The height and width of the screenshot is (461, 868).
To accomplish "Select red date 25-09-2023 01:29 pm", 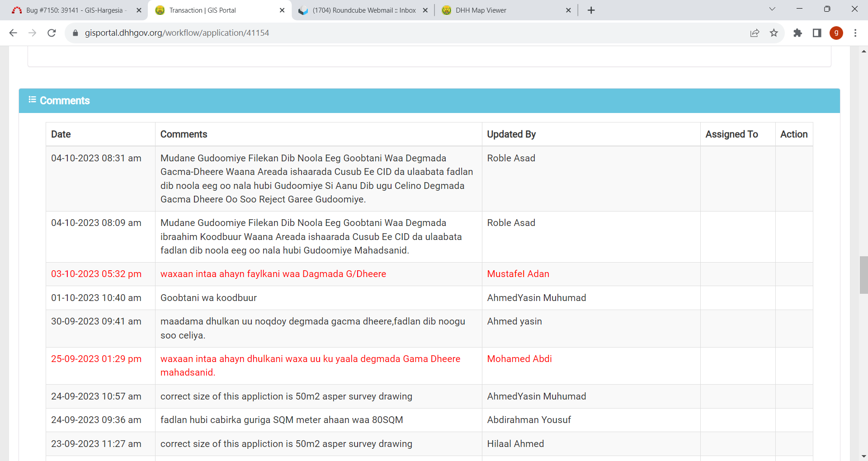I will point(96,359).
